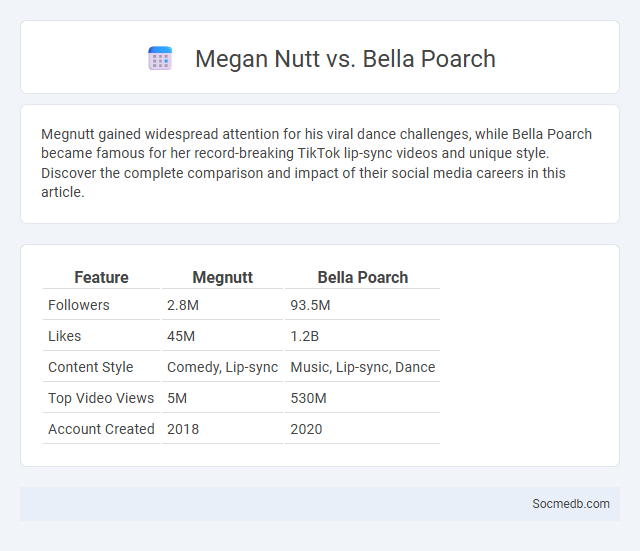Click the title Megan Nutt vs. Bella Poarch
This screenshot has height=551, width=640.
[345, 59]
